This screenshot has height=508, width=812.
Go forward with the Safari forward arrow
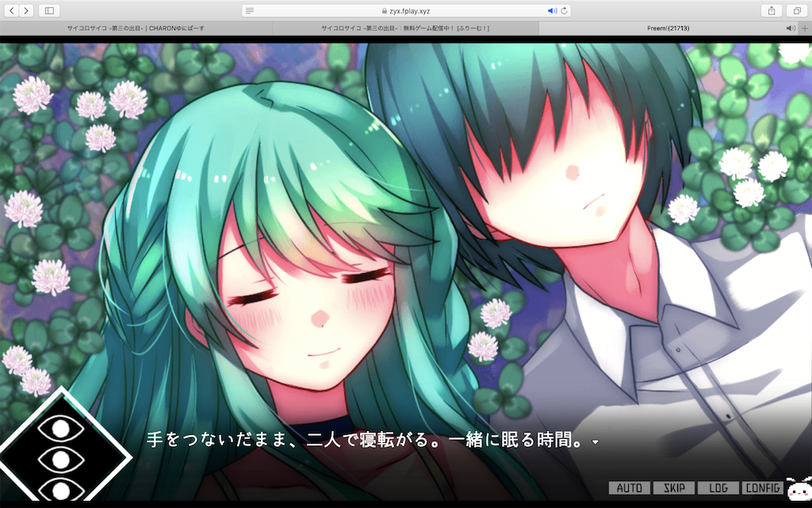26,10
